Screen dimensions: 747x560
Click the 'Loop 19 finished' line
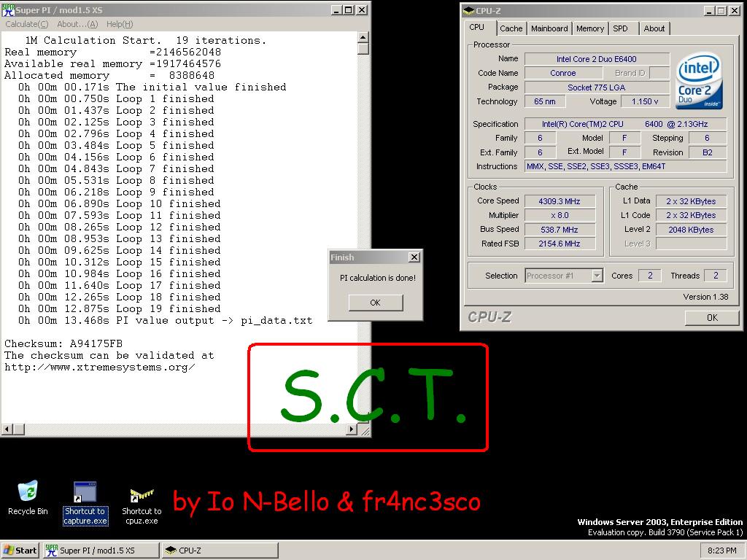click(x=119, y=308)
